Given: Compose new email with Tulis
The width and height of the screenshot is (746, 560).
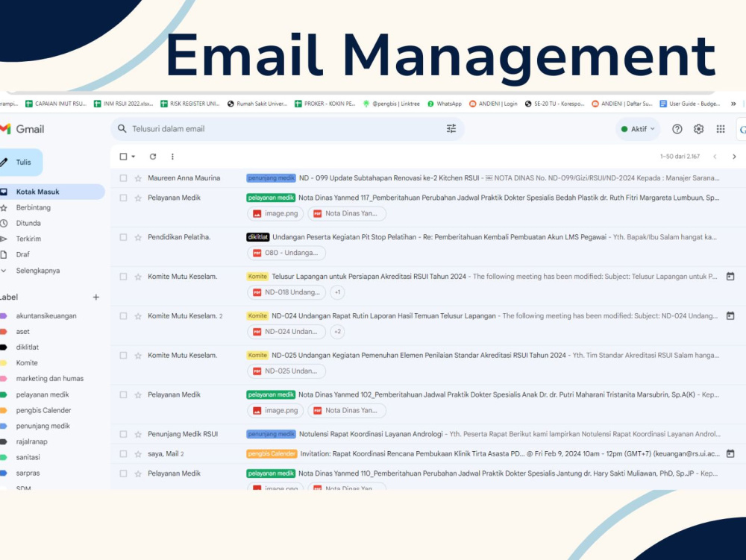Looking at the screenshot, I should coord(21,162).
